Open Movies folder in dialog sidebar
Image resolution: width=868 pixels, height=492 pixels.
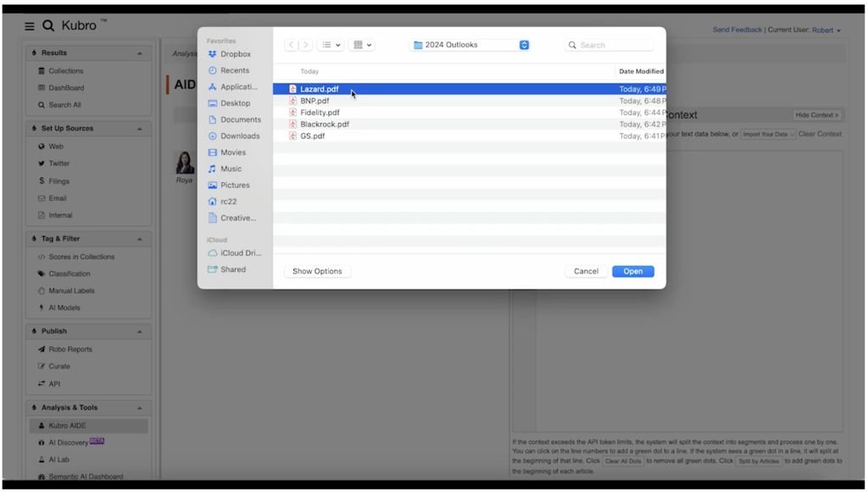coord(226,152)
